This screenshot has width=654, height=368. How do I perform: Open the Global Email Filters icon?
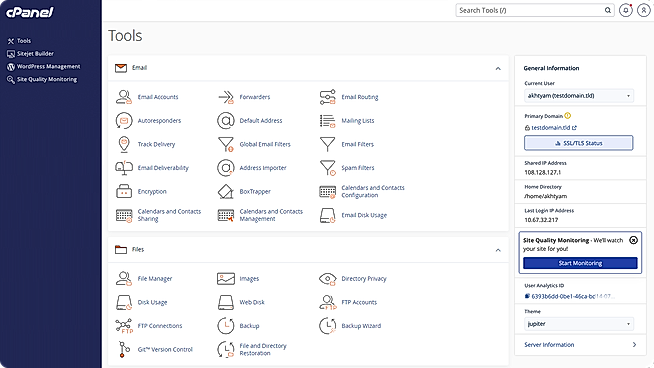click(x=226, y=144)
